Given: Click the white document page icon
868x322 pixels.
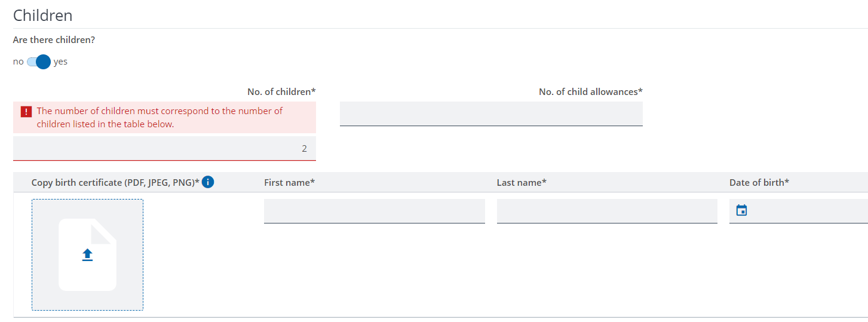Looking at the screenshot, I should pos(87,254).
